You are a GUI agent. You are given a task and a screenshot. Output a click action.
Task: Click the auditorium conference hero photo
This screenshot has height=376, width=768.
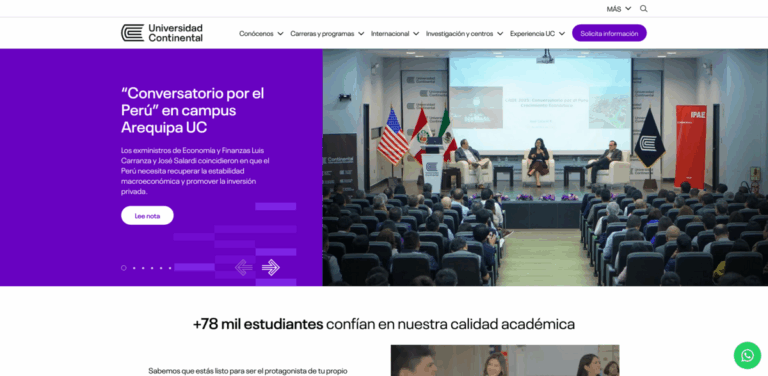click(x=545, y=167)
